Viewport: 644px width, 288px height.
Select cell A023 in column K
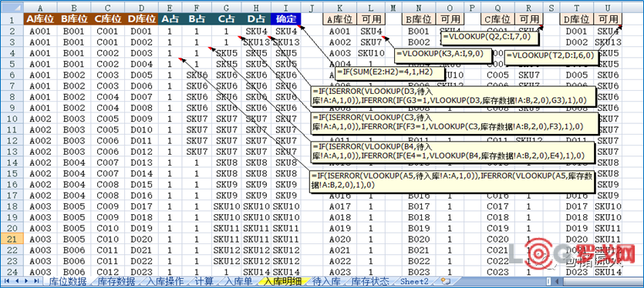(340, 272)
